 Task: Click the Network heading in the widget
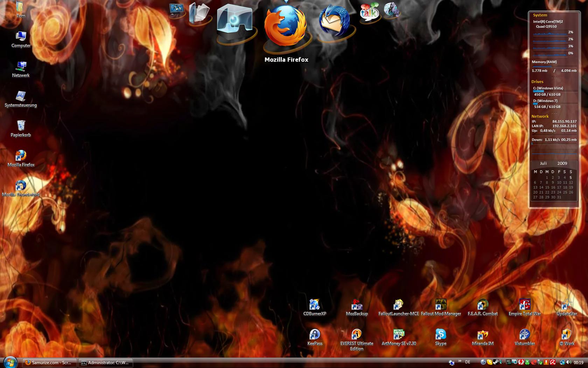[540, 116]
